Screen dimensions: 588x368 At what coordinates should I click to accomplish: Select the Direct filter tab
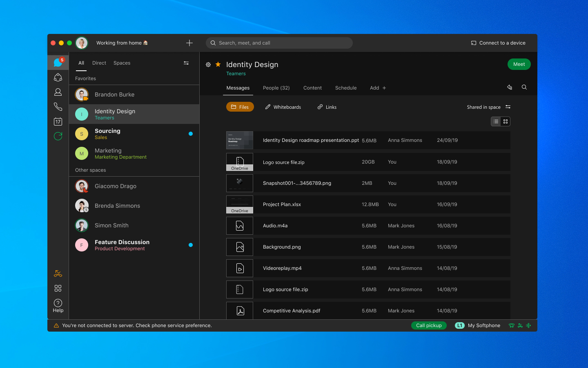(x=99, y=63)
